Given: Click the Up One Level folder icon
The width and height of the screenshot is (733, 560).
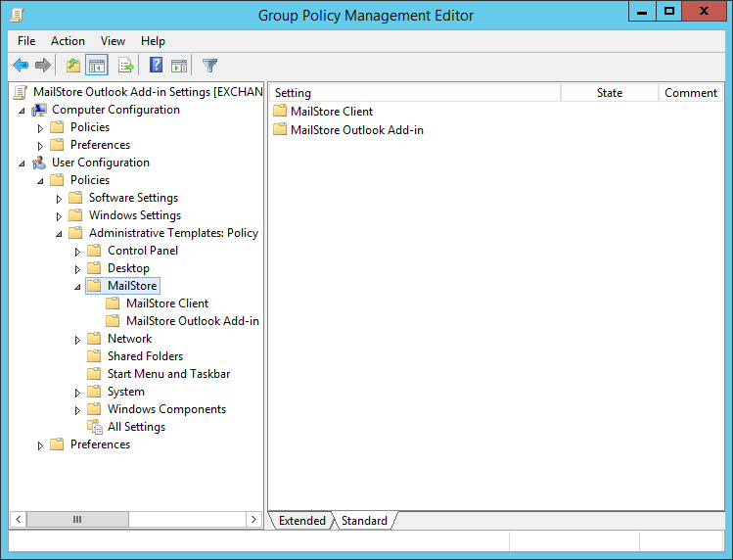Looking at the screenshot, I should click(x=73, y=66).
